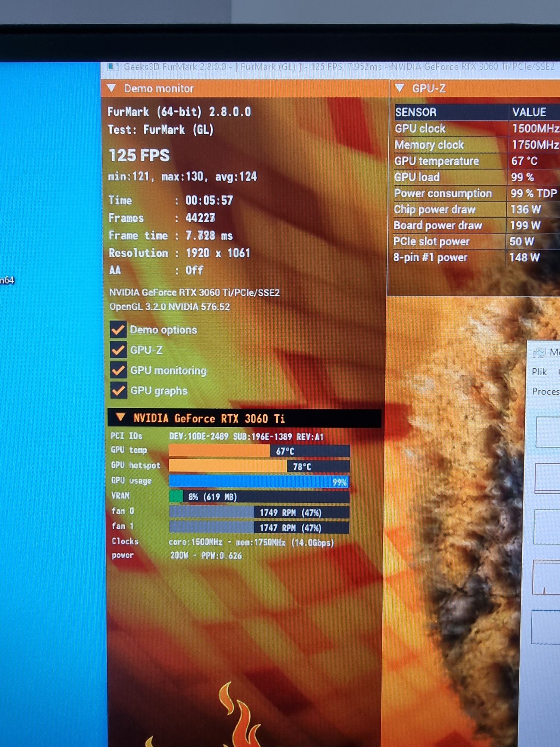The width and height of the screenshot is (560, 747).
Task: Click the Clocks core:1500MHz line
Action: click(223, 542)
